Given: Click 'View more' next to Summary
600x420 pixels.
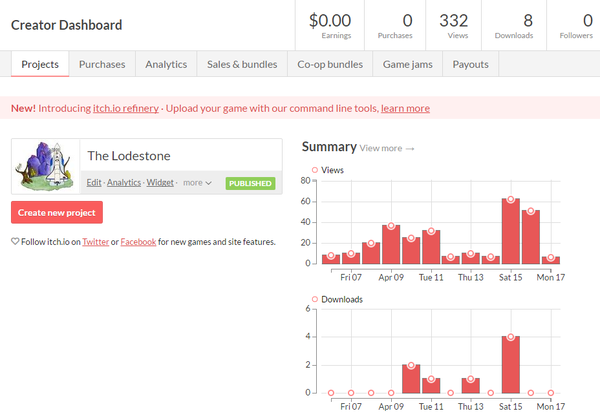Looking at the screenshot, I should (x=386, y=148).
